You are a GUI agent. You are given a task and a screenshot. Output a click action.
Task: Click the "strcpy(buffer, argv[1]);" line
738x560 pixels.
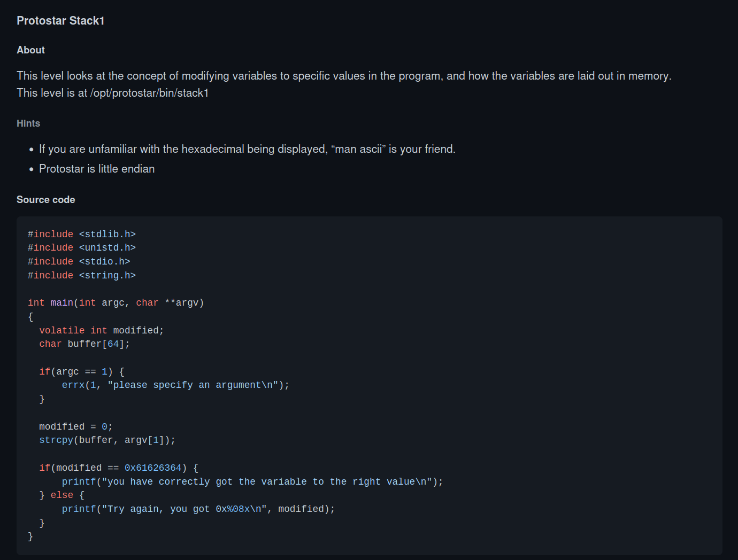point(107,440)
